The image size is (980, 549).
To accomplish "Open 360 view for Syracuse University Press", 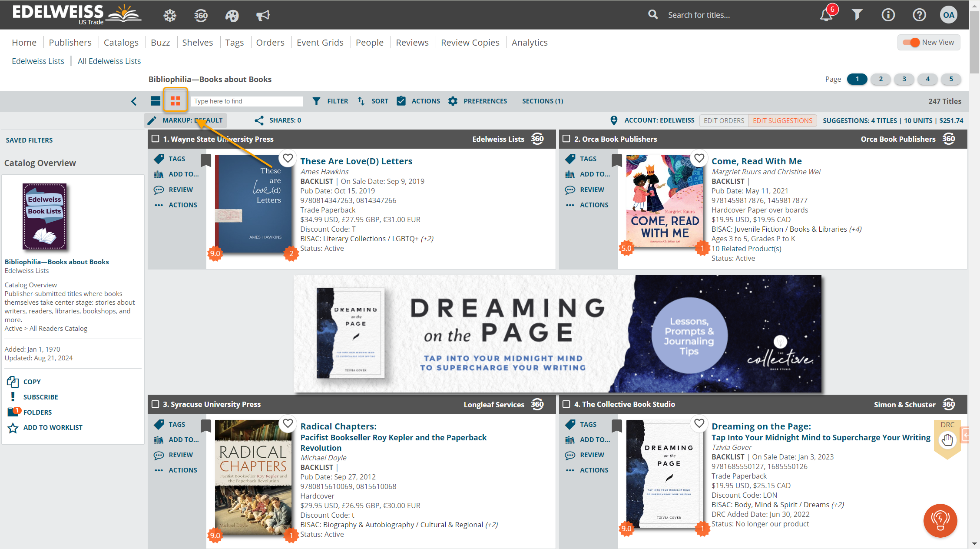I will (537, 404).
